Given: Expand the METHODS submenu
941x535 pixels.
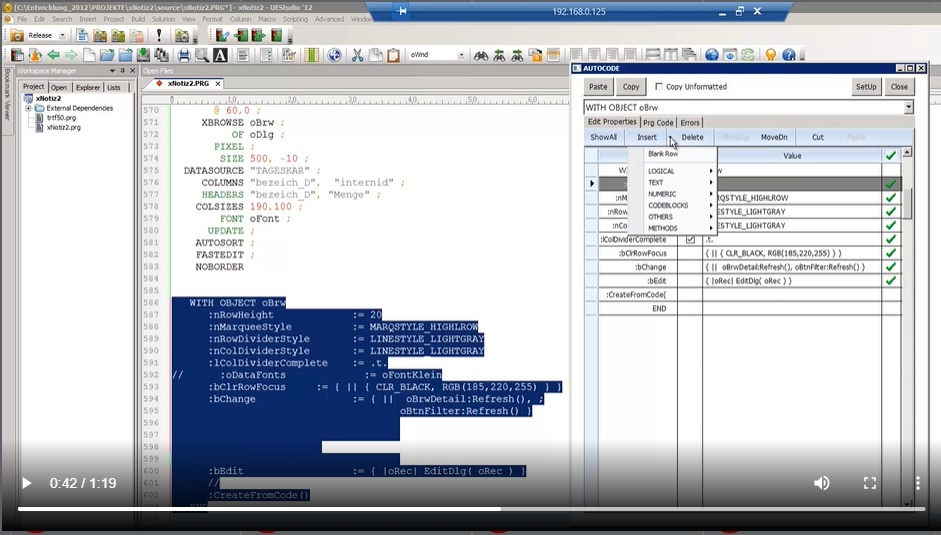Looking at the screenshot, I should coord(681,228).
